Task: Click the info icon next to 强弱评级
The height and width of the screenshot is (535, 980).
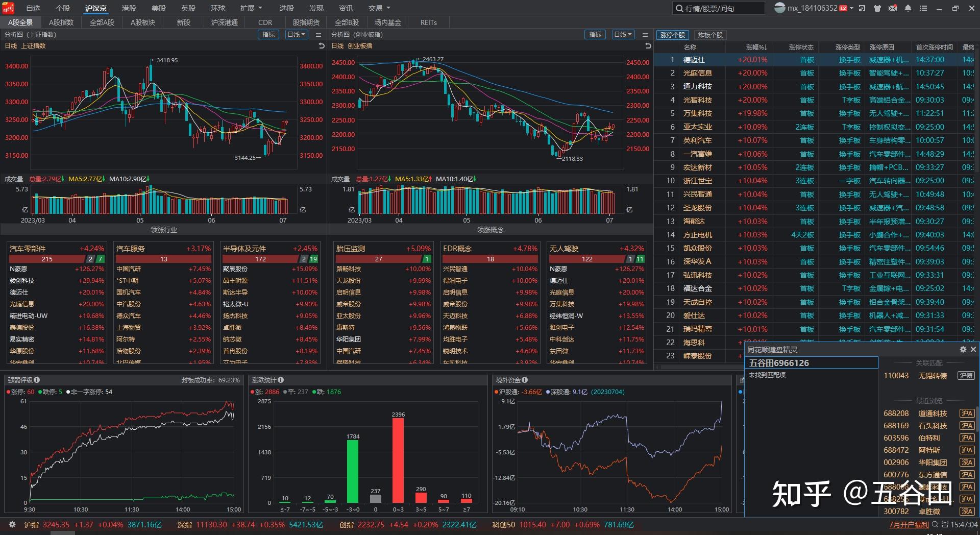Action: 37,380
